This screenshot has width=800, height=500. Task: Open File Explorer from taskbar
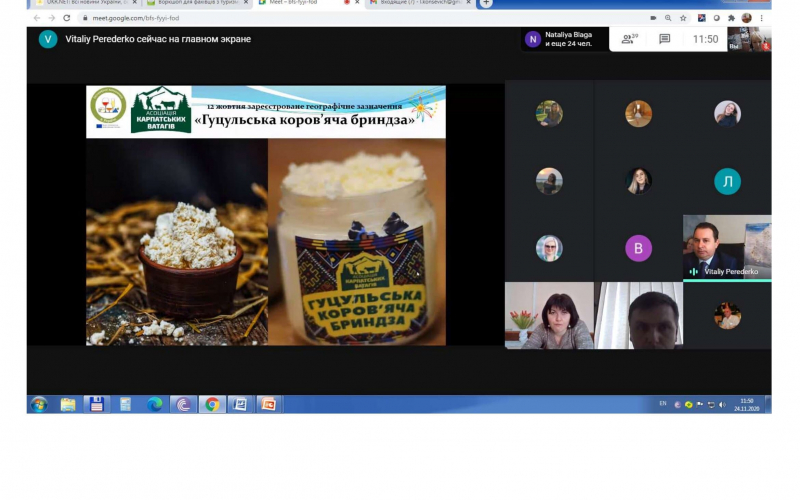point(68,405)
